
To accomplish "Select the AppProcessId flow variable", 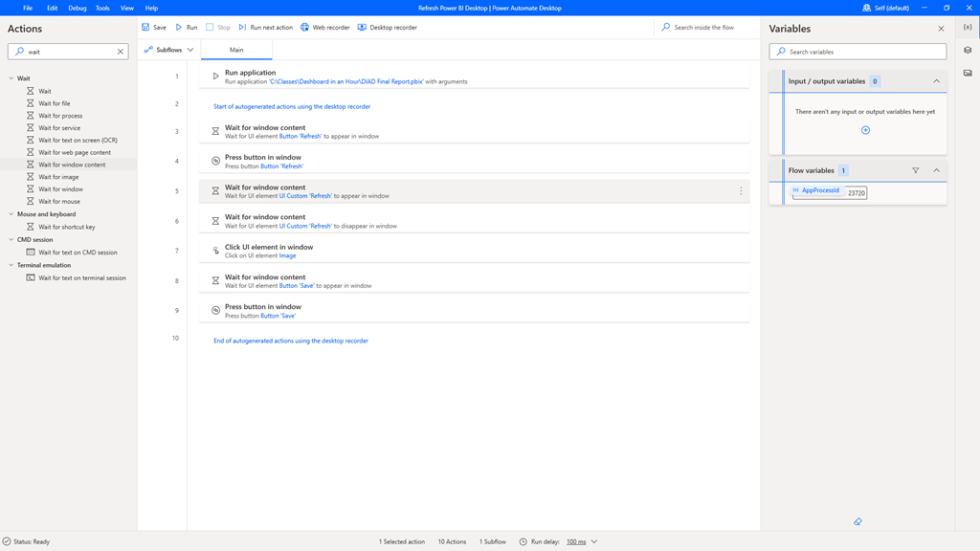I will pos(819,190).
